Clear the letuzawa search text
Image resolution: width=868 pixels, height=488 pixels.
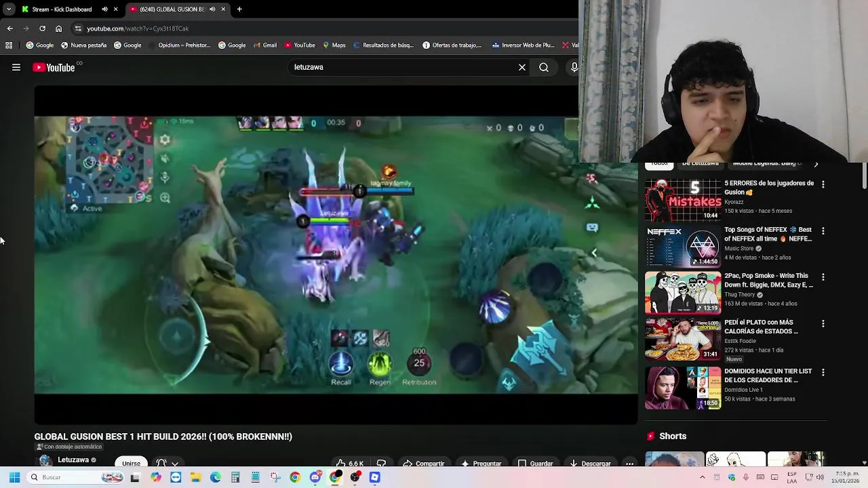pyautogui.click(x=522, y=67)
